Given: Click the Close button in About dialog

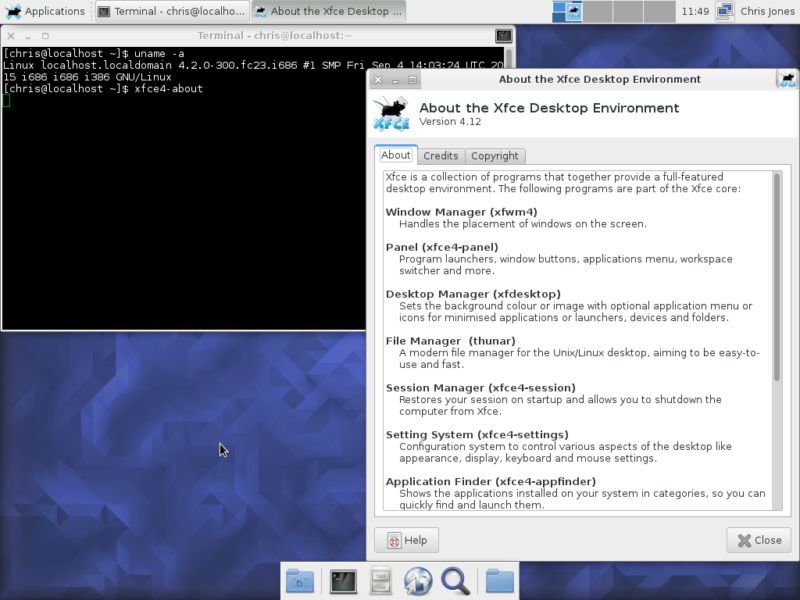Looking at the screenshot, I should click(759, 540).
